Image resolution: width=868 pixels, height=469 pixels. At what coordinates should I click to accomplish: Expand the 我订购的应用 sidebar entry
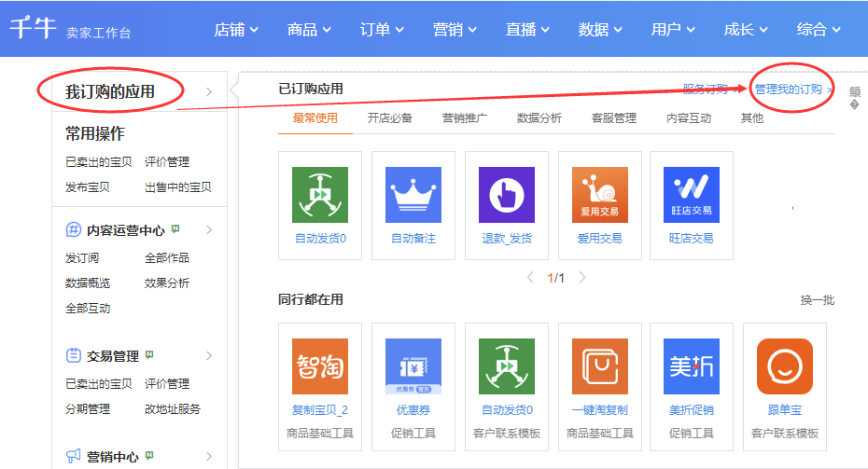click(209, 91)
